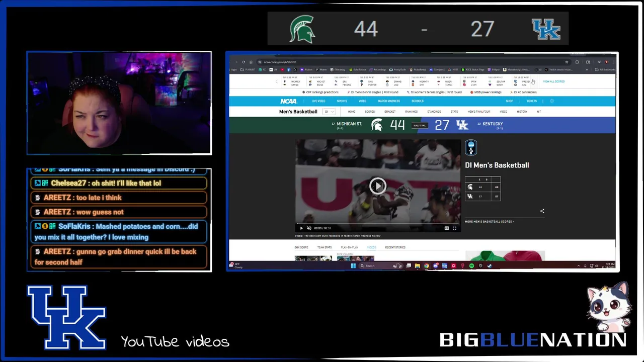The image size is (644, 362).
Task: Click the Windows taskbar Search box
Action: (x=381, y=265)
